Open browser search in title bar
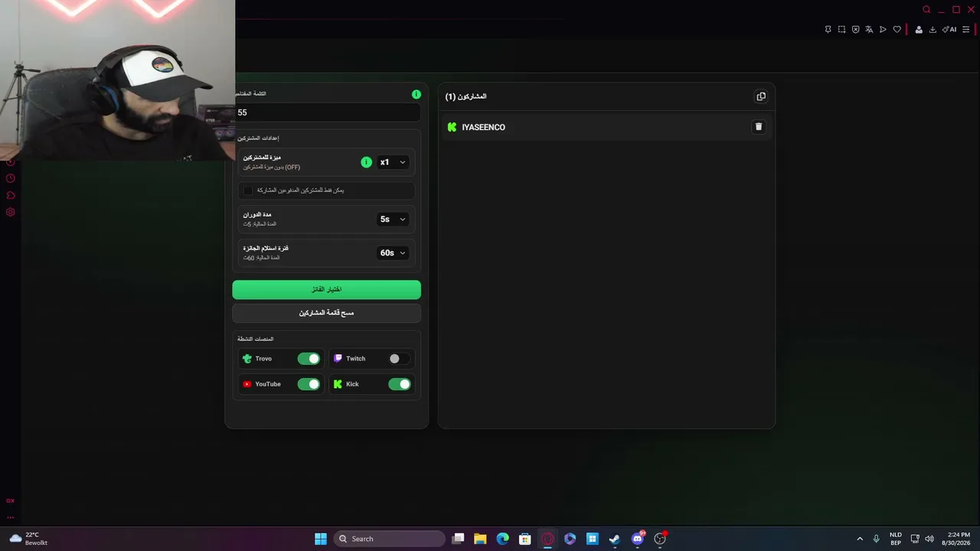980x551 pixels. point(926,10)
